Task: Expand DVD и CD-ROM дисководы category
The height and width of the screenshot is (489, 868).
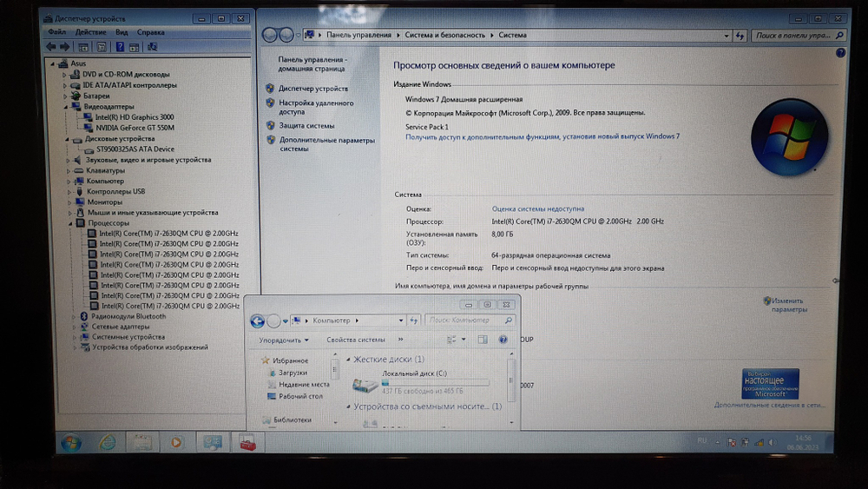Action: point(64,74)
